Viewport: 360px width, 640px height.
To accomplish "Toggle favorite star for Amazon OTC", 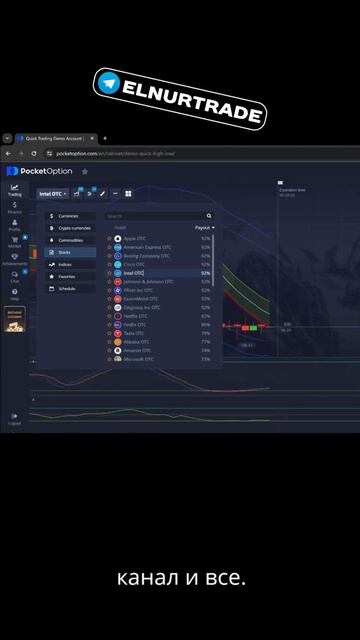I will click(x=109, y=351).
